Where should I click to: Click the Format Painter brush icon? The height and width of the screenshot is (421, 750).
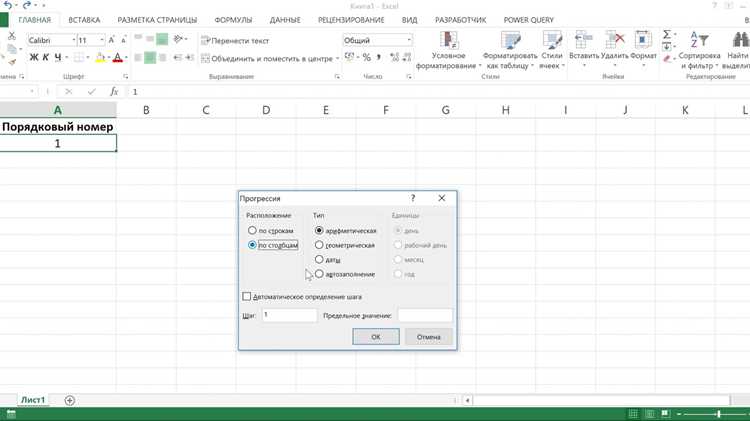[11, 62]
